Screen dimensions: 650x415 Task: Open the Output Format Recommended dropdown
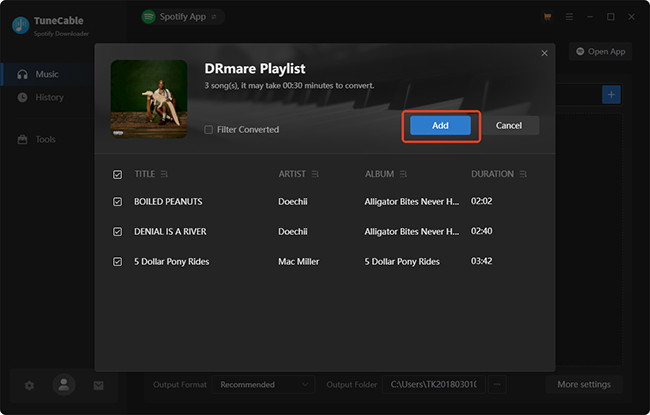264,385
